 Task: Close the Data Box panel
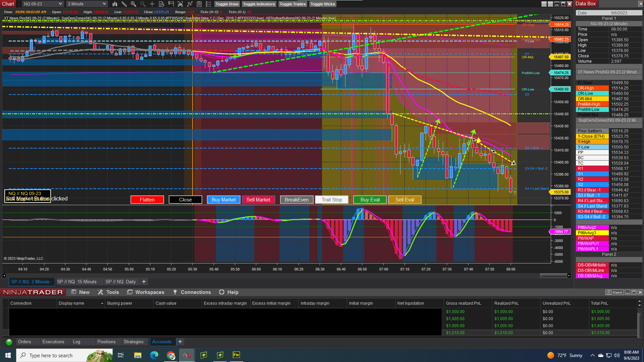[640, 4]
